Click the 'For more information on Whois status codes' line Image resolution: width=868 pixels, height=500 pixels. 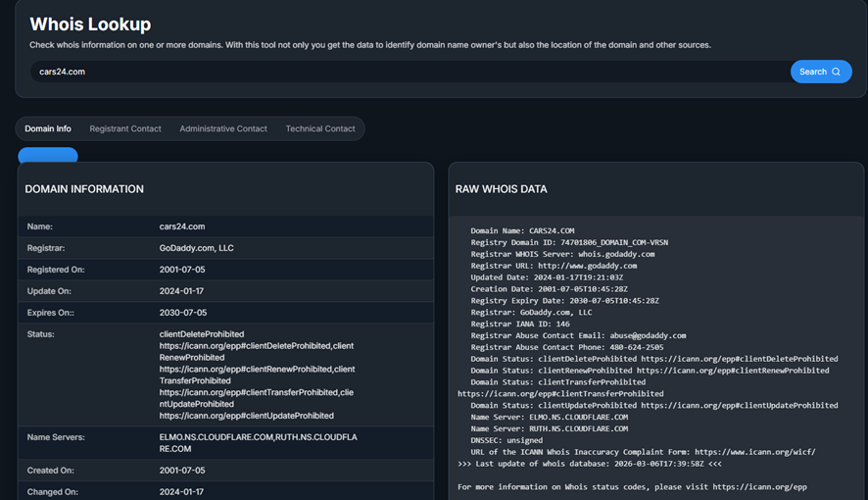632,486
